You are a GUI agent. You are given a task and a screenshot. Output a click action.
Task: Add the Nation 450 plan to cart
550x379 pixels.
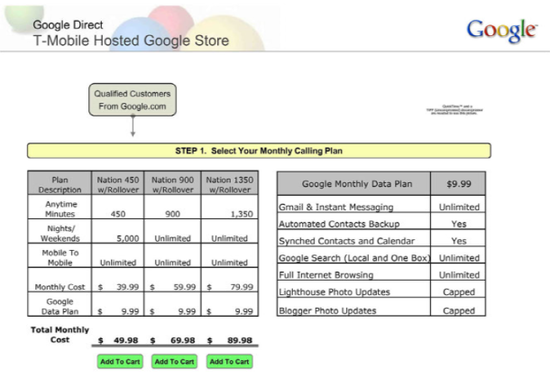tap(120, 361)
